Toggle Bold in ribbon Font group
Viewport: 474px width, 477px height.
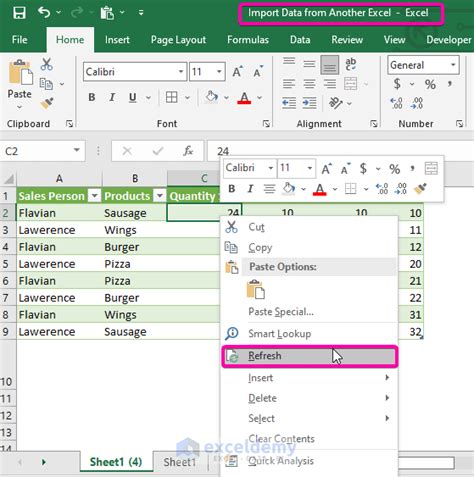(x=92, y=97)
